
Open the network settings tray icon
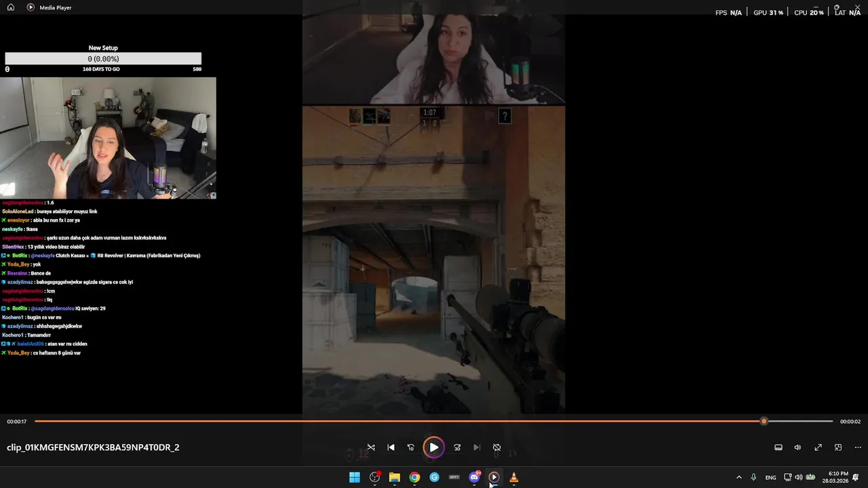pyautogui.click(x=788, y=477)
